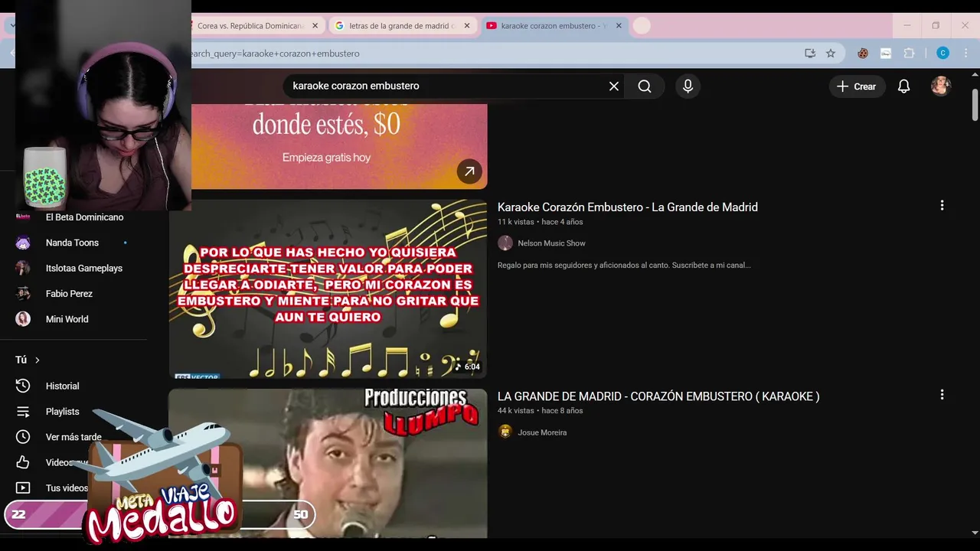
Task: Open Nelson Music Show channel name
Action: [x=551, y=243]
